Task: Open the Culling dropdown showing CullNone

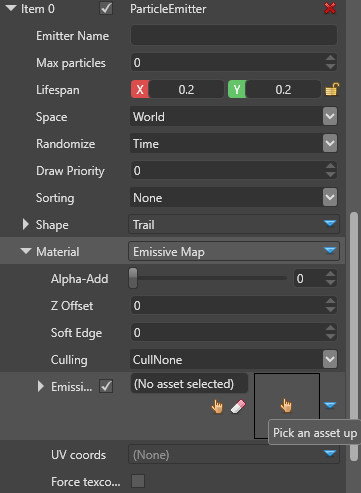Action: click(x=233, y=360)
